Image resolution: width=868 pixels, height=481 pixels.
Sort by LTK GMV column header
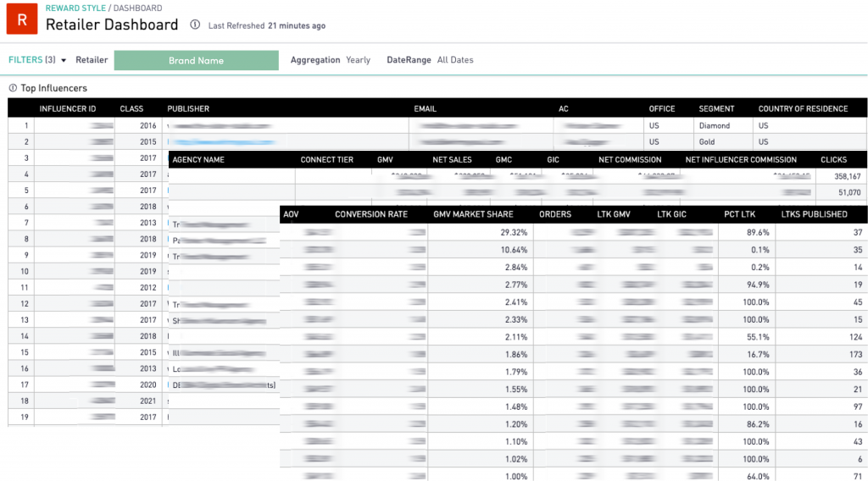point(614,214)
